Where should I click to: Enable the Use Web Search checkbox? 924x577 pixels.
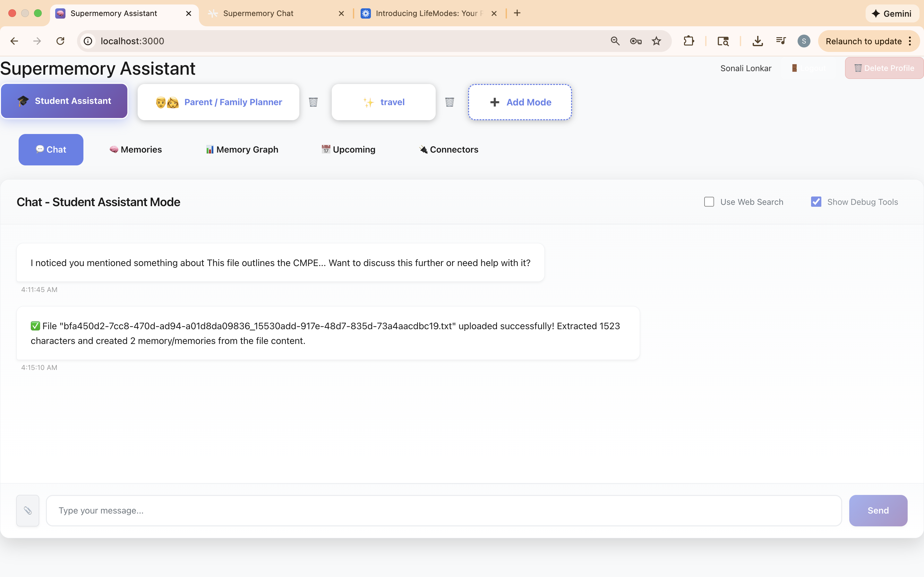709,202
